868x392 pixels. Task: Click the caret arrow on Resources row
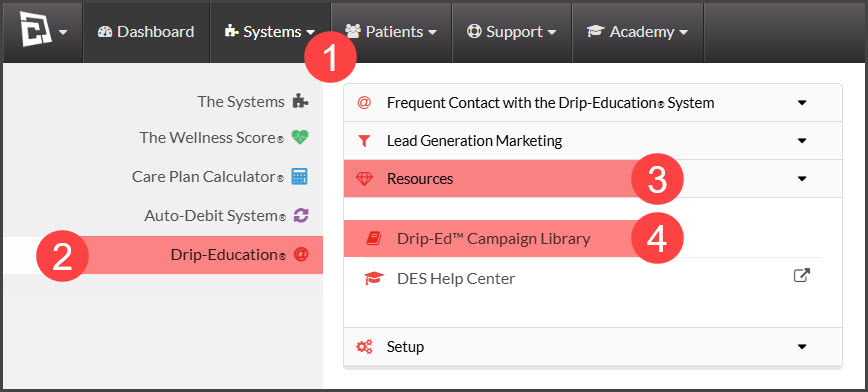802,179
